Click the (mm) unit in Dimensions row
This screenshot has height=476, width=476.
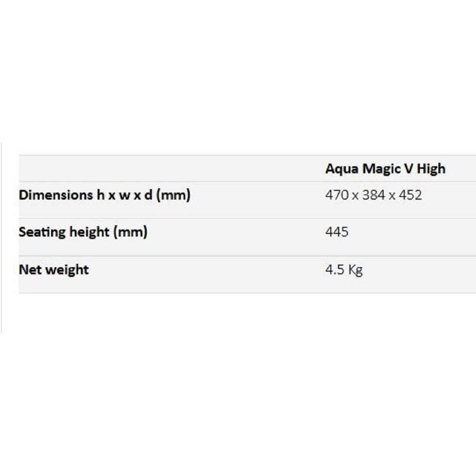[173, 195]
